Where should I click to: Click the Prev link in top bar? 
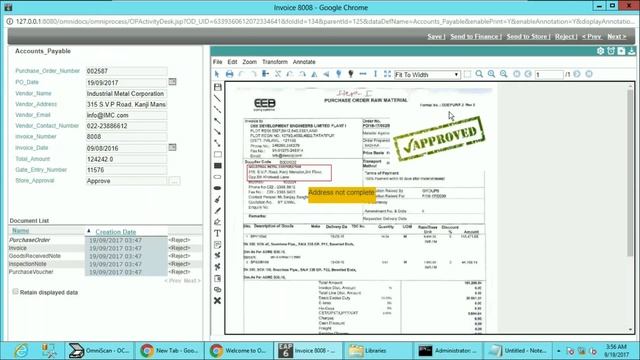tap(592, 37)
